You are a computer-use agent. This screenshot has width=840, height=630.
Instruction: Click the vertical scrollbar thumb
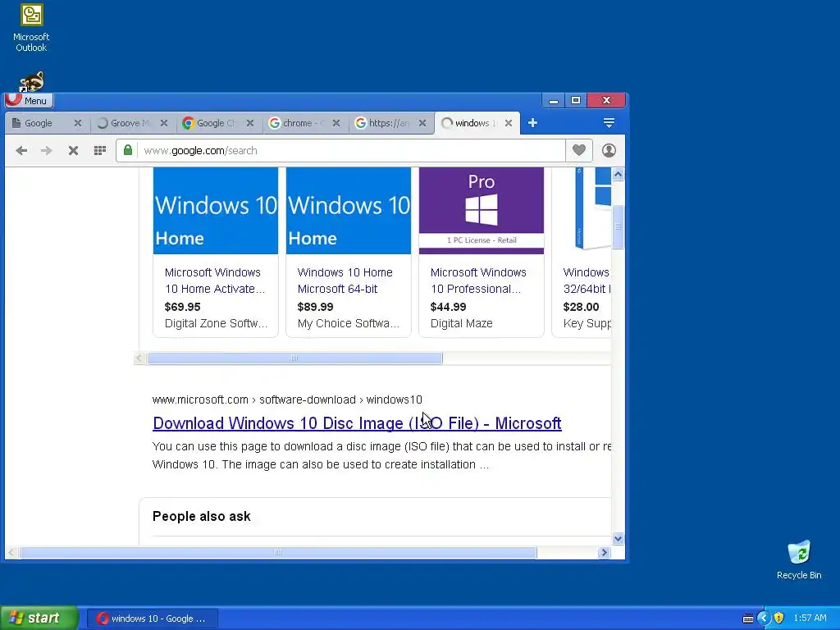point(618,226)
